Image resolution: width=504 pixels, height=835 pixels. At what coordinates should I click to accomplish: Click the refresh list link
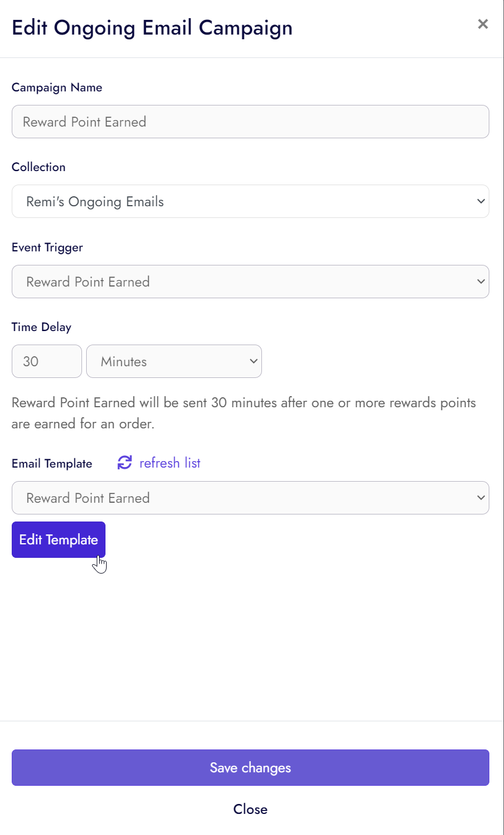[169, 463]
